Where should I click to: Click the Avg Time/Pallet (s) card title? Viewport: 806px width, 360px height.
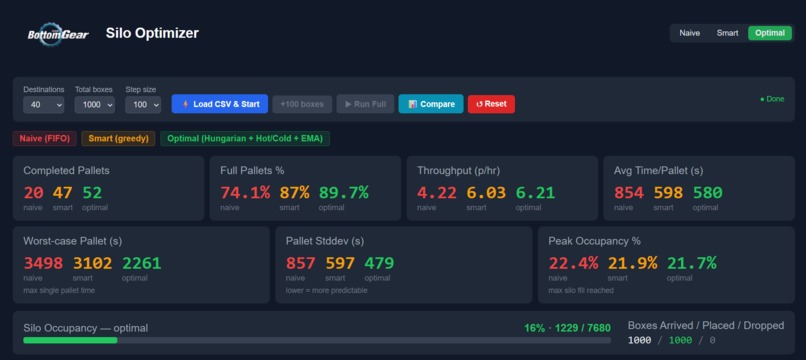pos(658,170)
